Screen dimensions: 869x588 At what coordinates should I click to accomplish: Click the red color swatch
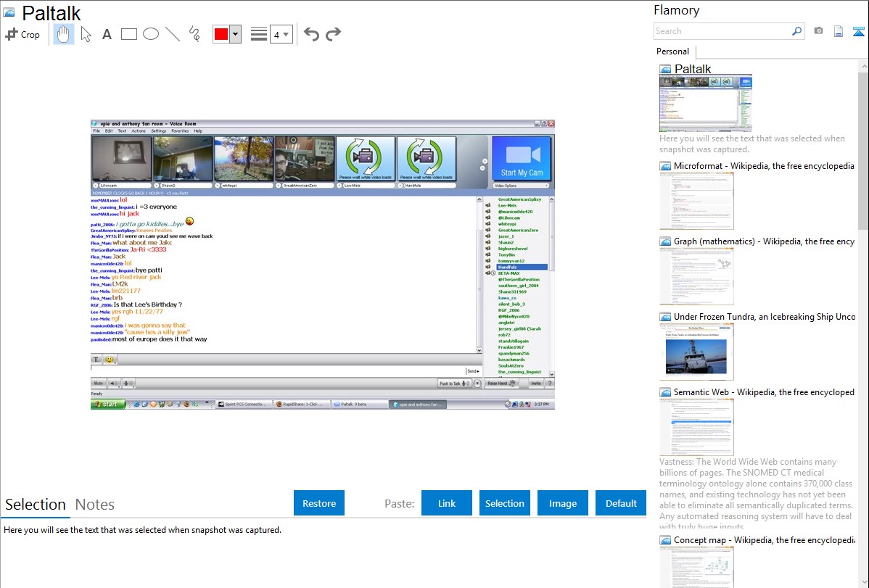(x=221, y=34)
